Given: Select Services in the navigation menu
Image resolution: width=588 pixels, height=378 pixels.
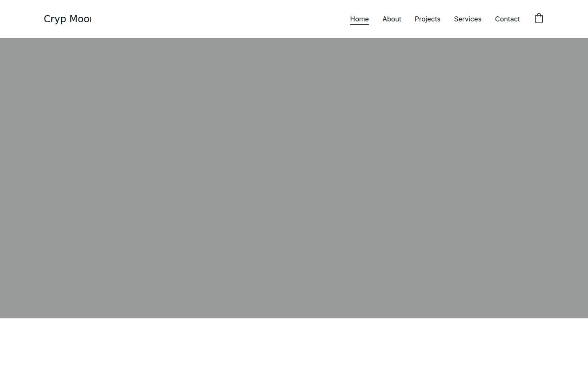Looking at the screenshot, I should (x=467, y=19).
